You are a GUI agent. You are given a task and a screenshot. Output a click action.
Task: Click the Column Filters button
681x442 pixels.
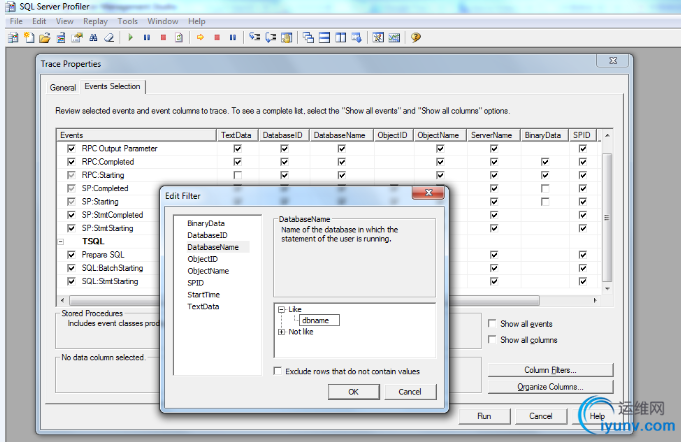(550, 370)
